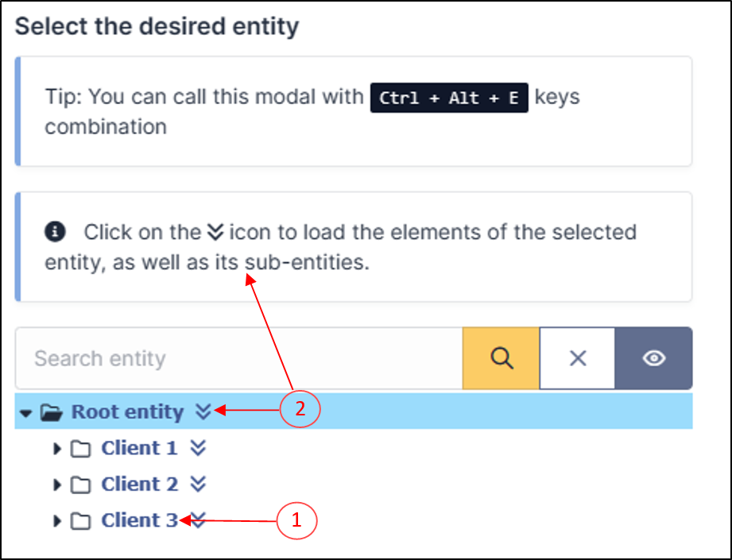Click the Client 1 folder icon
This screenshot has width=732, height=560.
click(x=81, y=449)
